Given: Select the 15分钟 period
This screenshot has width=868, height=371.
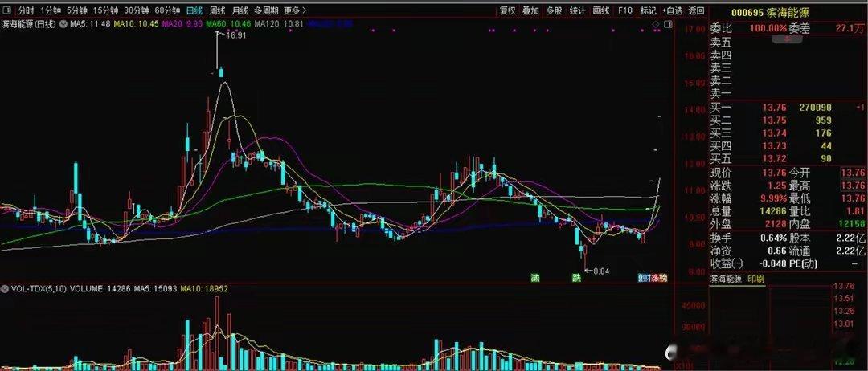Looking at the screenshot, I should tap(105, 10).
